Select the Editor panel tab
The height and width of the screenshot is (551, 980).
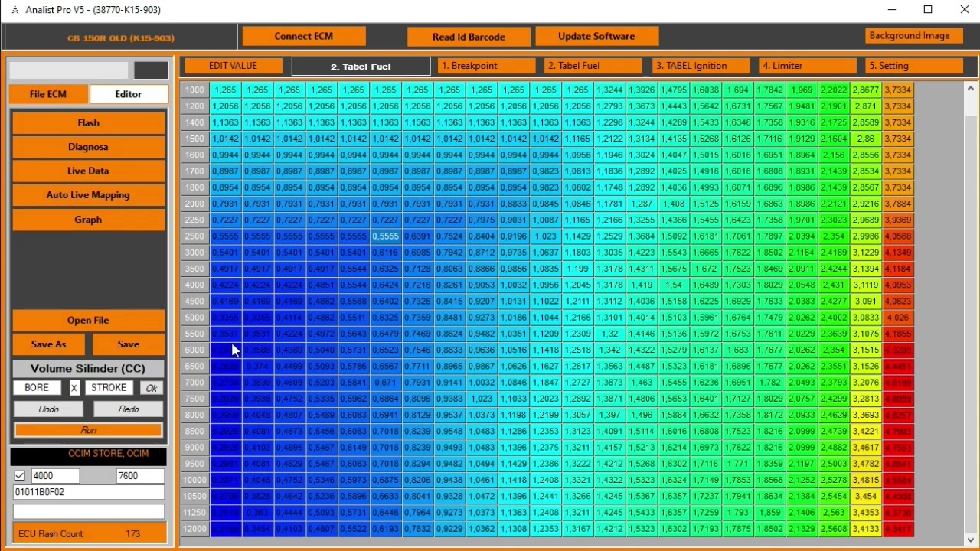(129, 94)
